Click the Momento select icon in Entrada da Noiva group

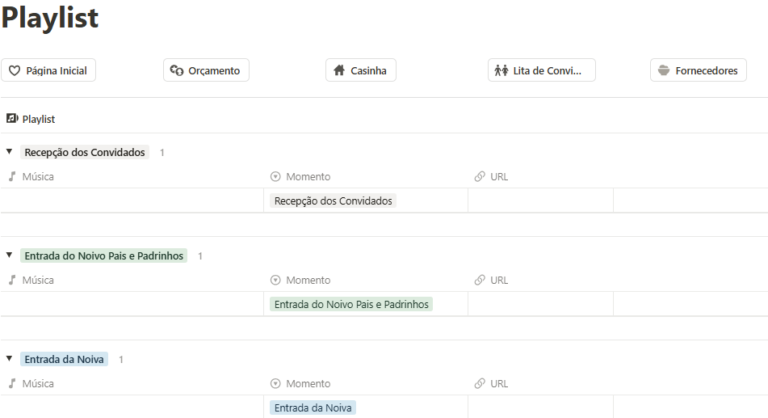pyautogui.click(x=275, y=384)
